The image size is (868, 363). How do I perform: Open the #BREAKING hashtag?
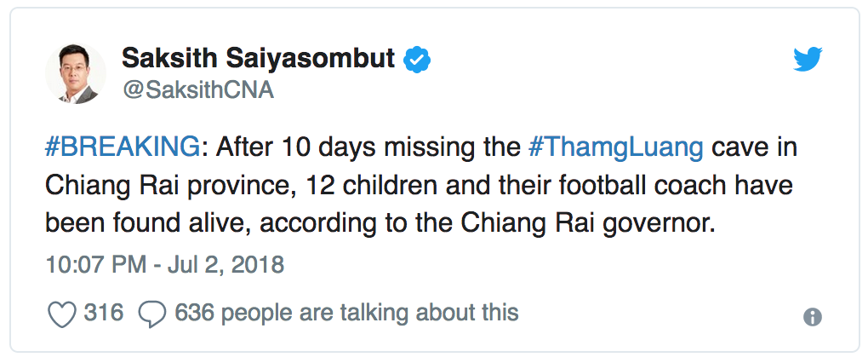[x=122, y=149]
